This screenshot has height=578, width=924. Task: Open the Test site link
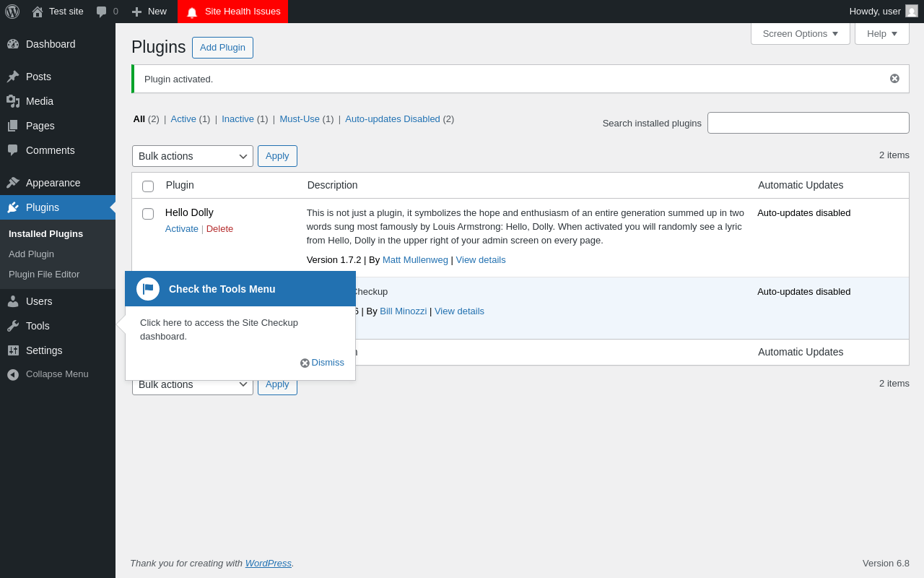pyautogui.click(x=66, y=11)
